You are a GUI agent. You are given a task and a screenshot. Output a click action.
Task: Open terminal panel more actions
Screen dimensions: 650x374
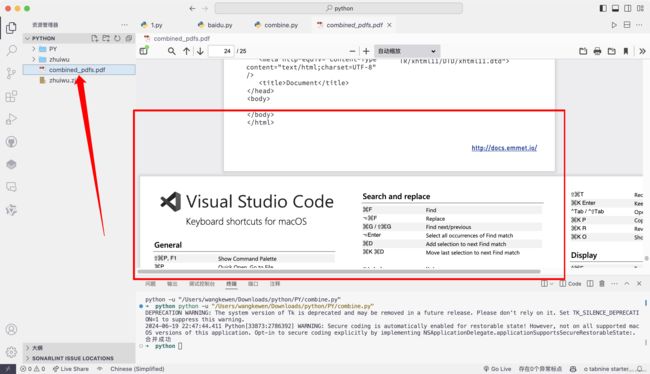(614, 284)
